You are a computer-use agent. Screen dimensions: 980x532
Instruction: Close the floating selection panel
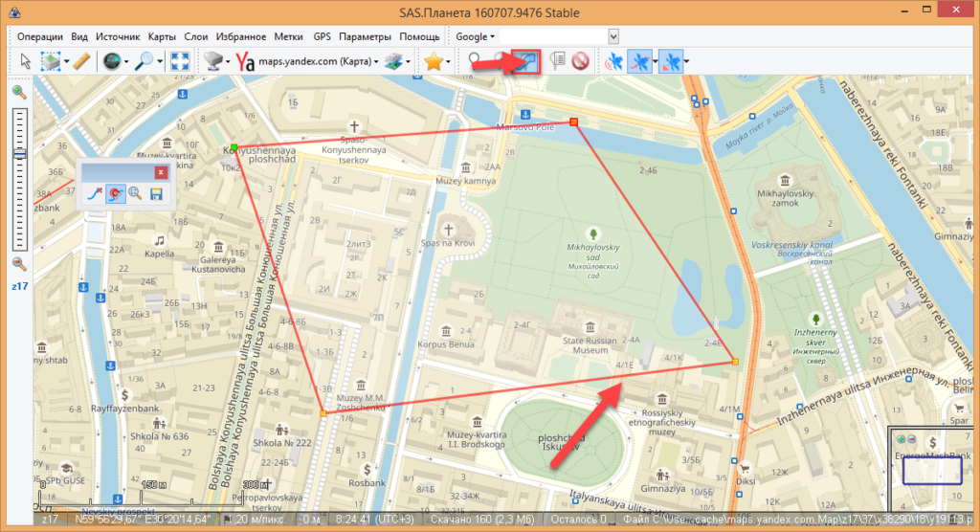coord(161,172)
